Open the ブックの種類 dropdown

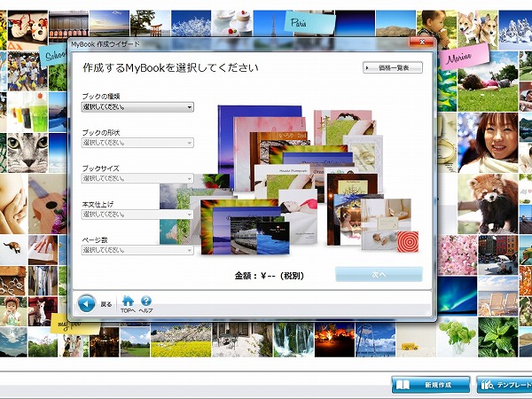[x=137, y=107]
